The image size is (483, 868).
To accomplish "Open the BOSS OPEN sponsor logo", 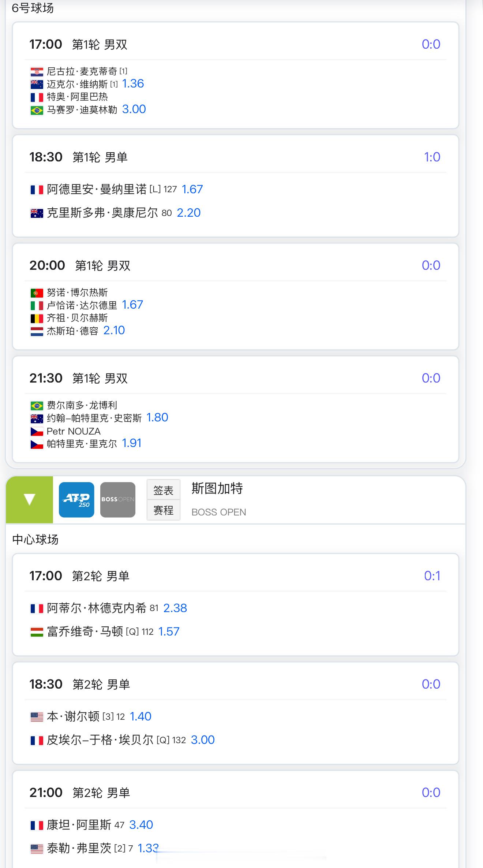I will (118, 500).
